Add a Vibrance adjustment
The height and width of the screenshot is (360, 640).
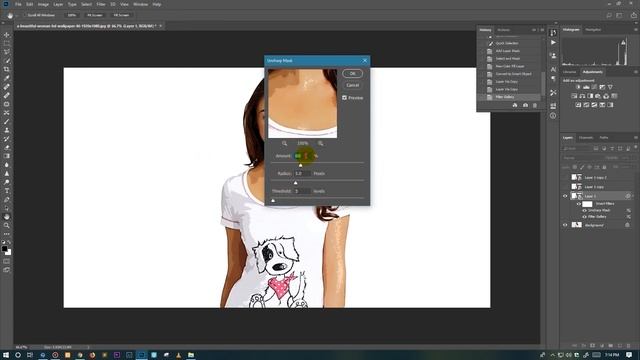(610, 87)
